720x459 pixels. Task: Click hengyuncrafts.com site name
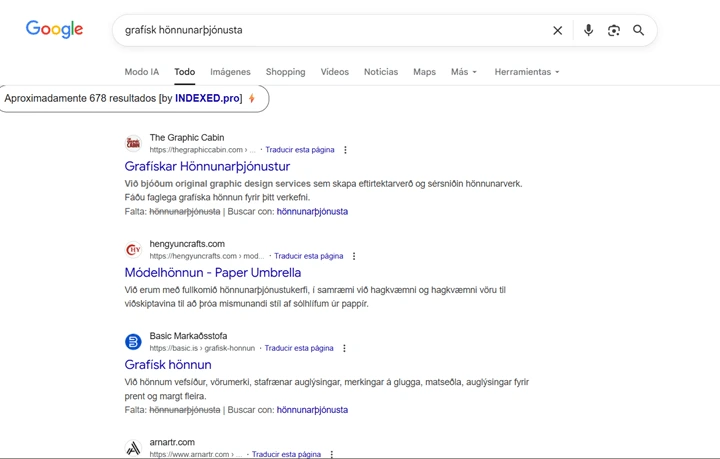(187, 244)
